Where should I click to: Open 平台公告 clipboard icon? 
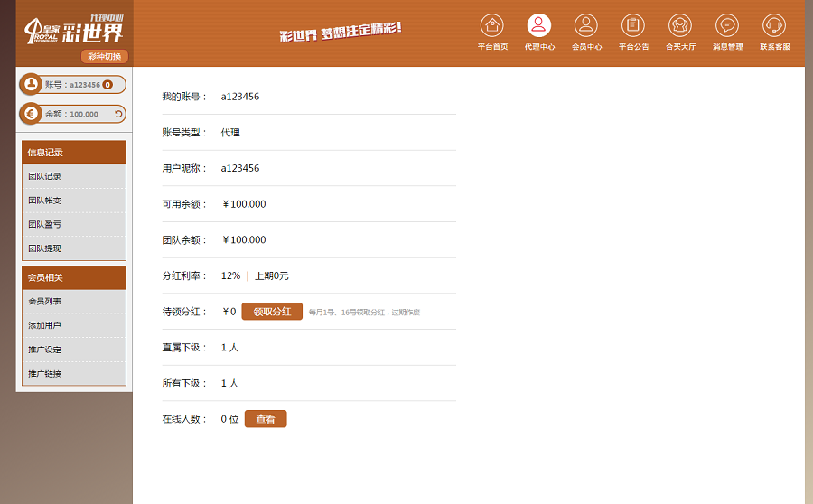tap(633, 25)
